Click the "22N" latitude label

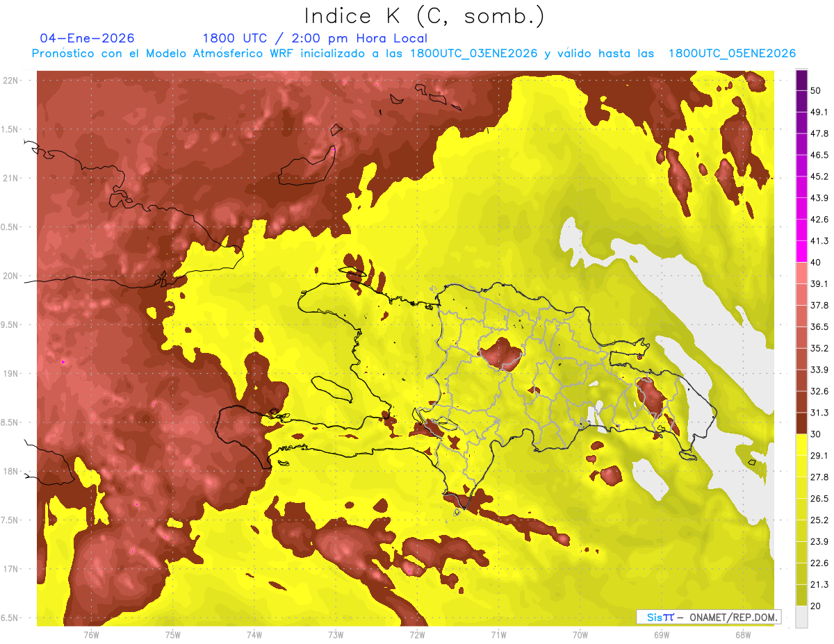[10, 81]
